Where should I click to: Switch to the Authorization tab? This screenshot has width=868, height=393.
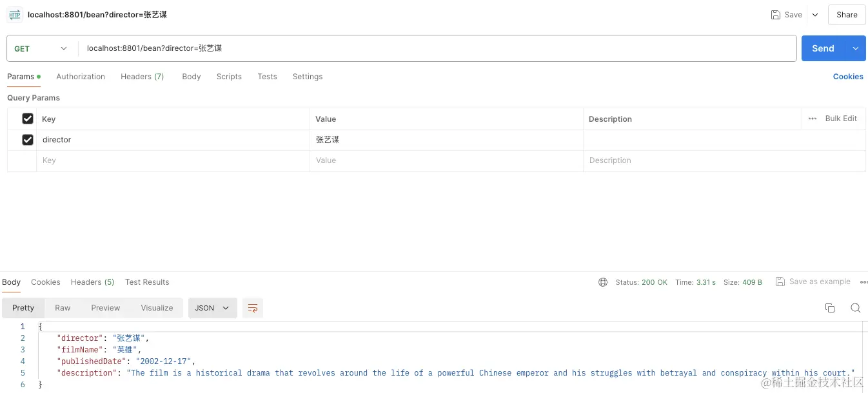pos(81,77)
